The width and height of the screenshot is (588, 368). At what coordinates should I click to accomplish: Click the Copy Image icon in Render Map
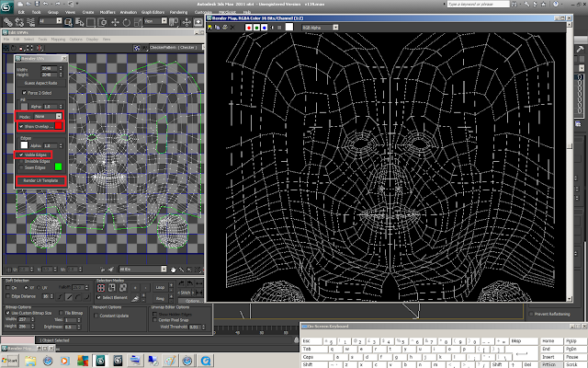[x=217, y=27]
